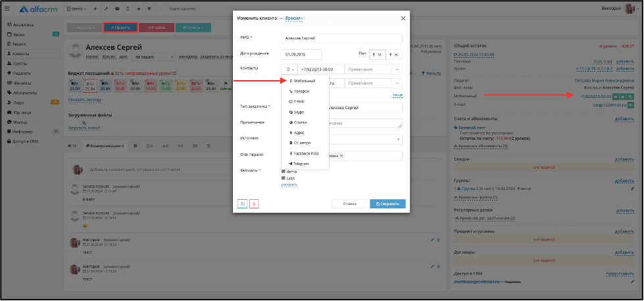Open the contact type dropdown next to the phone
The image size is (644, 301).
pyautogui.click(x=289, y=69)
